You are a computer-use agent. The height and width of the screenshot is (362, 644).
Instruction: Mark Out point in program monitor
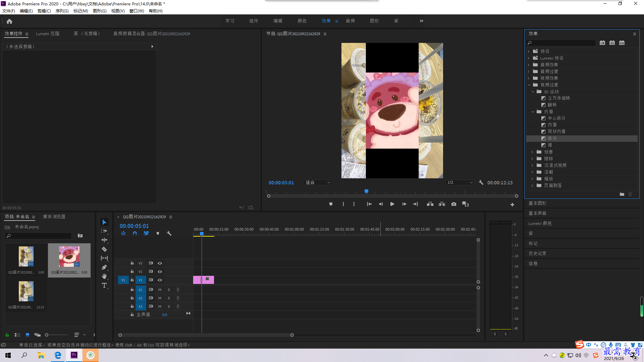354,204
